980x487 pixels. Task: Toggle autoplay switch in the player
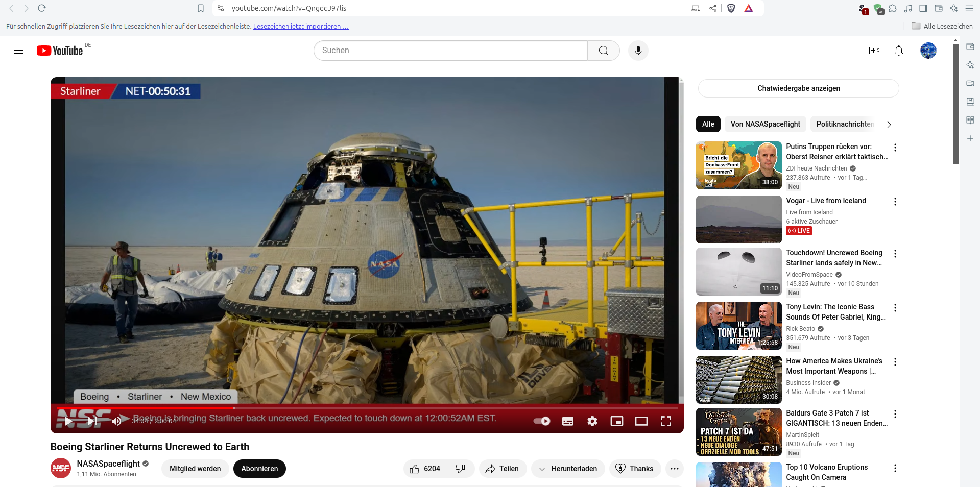pyautogui.click(x=542, y=421)
